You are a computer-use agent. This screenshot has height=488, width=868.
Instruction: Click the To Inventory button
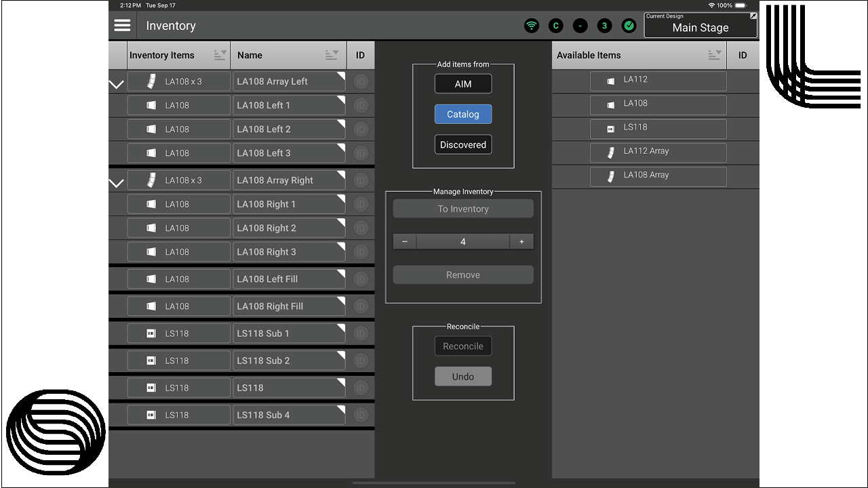point(463,209)
